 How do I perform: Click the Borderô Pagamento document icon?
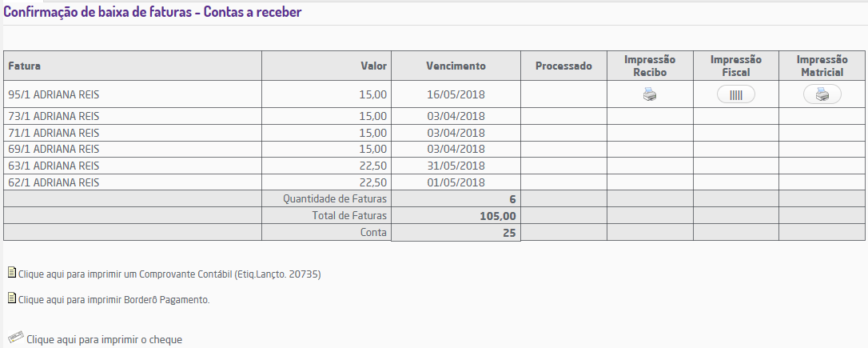[x=12, y=298]
